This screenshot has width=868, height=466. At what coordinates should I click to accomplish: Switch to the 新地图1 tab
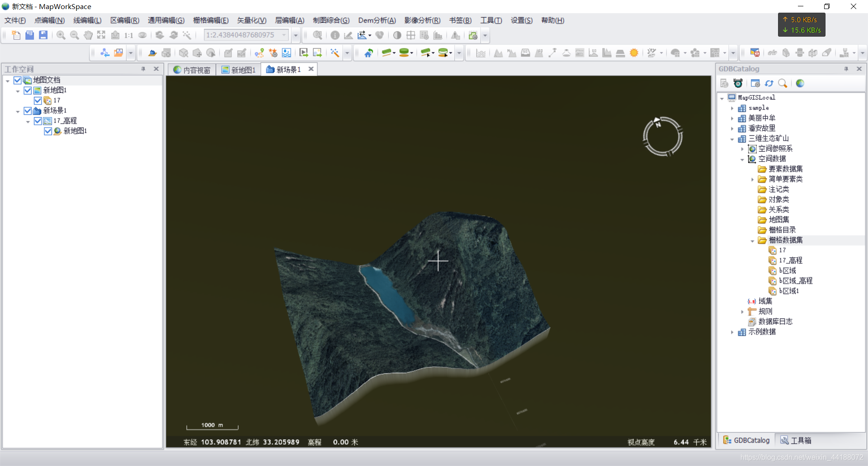[239, 70]
